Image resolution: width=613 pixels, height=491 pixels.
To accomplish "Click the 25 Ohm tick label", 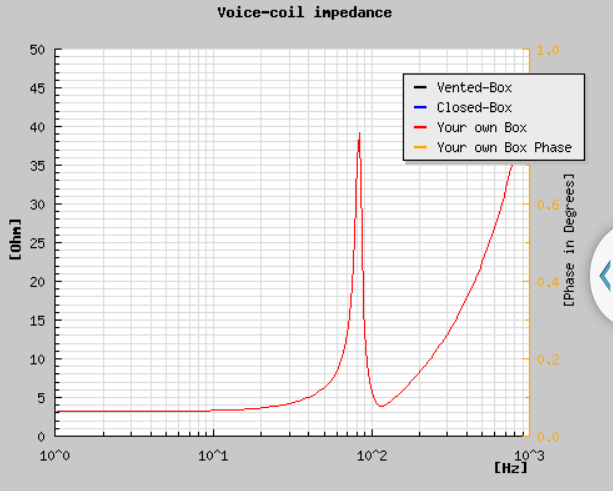I will coord(37,243).
